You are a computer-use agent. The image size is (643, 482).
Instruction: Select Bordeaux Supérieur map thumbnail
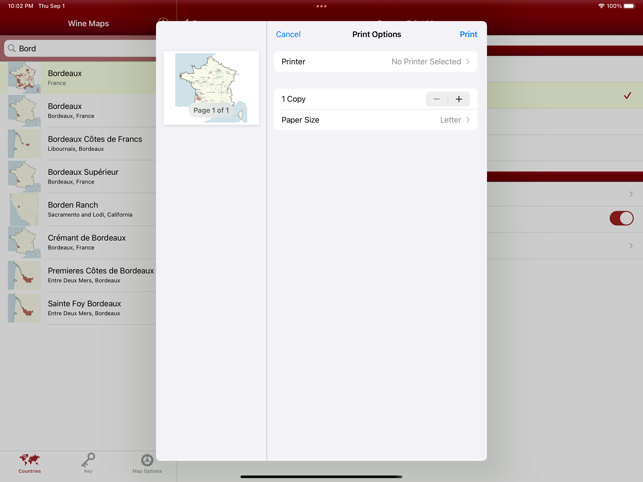(x=24, y=177)
